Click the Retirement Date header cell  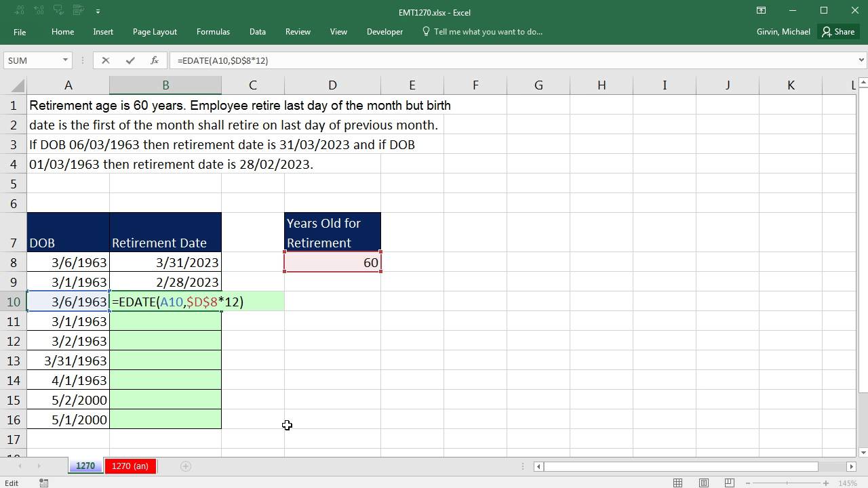165,232
